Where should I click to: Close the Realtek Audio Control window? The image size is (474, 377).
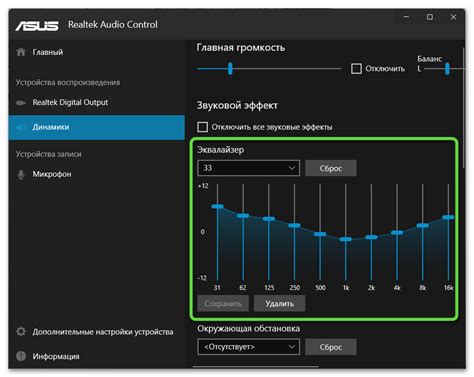(453, 17)
